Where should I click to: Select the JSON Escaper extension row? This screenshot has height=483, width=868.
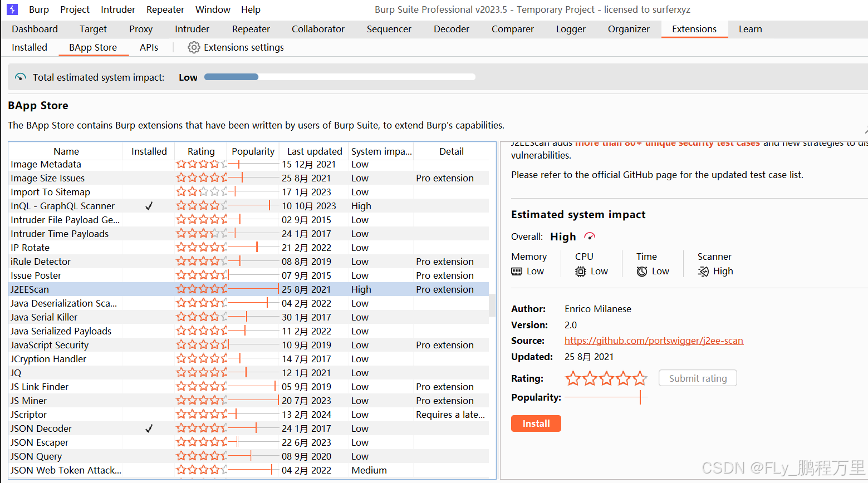pos(249,442)
